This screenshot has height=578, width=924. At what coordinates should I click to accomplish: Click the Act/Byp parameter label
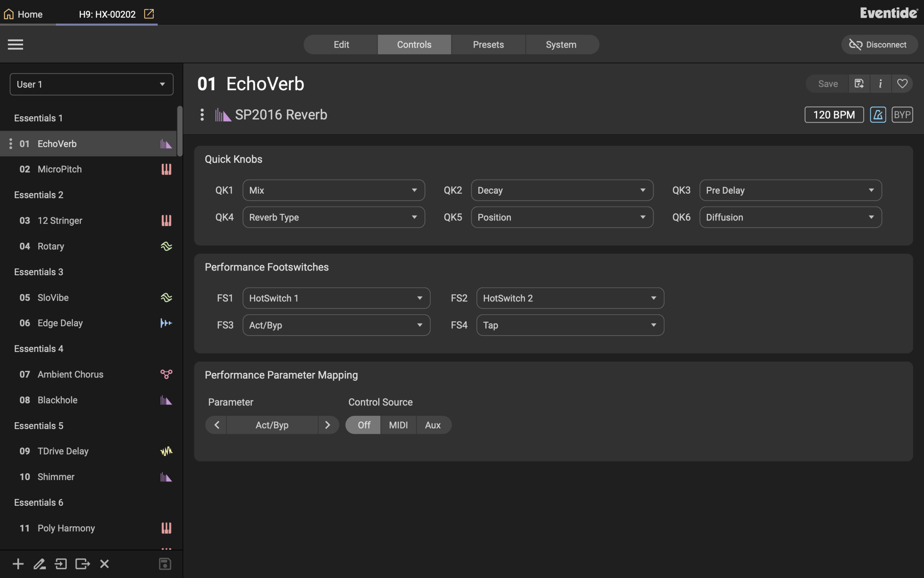[272, 425]
